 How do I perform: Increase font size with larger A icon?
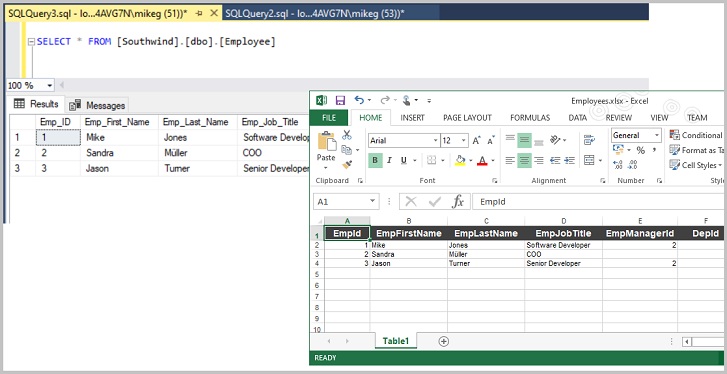click(x=477, y=140)
